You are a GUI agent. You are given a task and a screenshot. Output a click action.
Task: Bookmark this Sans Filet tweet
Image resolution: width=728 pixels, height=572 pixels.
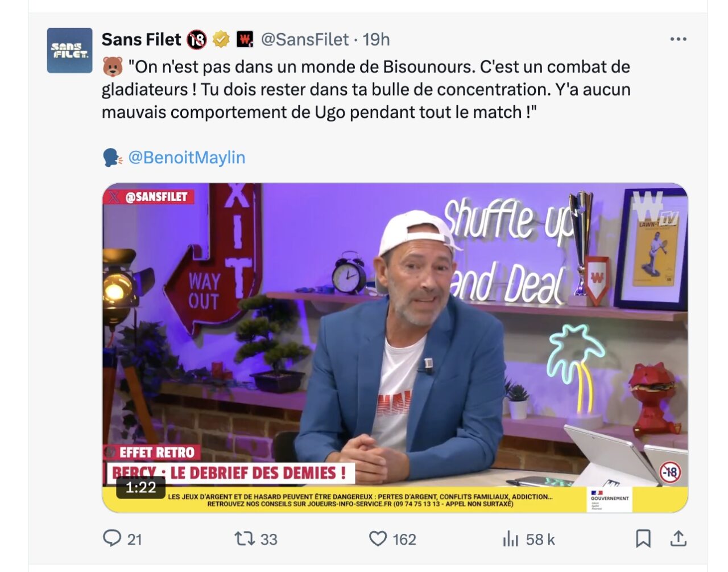point(643,538)
